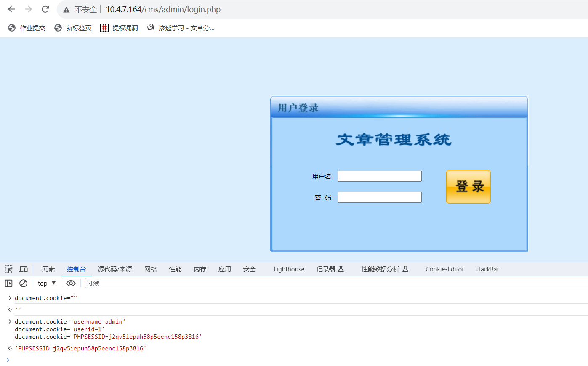This screenshot has height=366, width=588.
Task: Switch to the 元素 DevTools tab
Action: 48,269
